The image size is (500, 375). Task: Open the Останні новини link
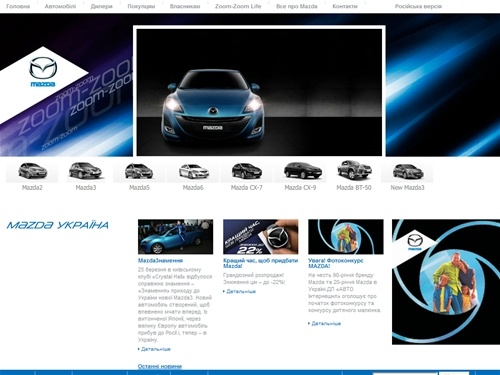(160, 366)
